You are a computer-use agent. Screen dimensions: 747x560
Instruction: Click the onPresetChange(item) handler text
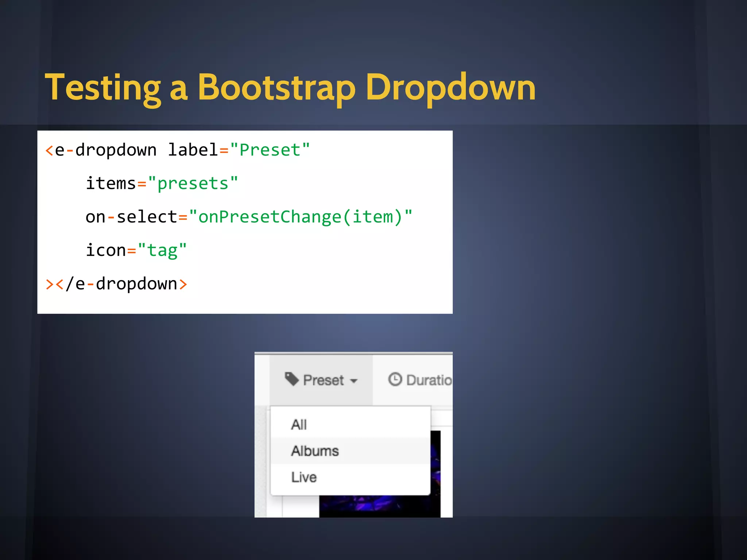tap(300, 217)
